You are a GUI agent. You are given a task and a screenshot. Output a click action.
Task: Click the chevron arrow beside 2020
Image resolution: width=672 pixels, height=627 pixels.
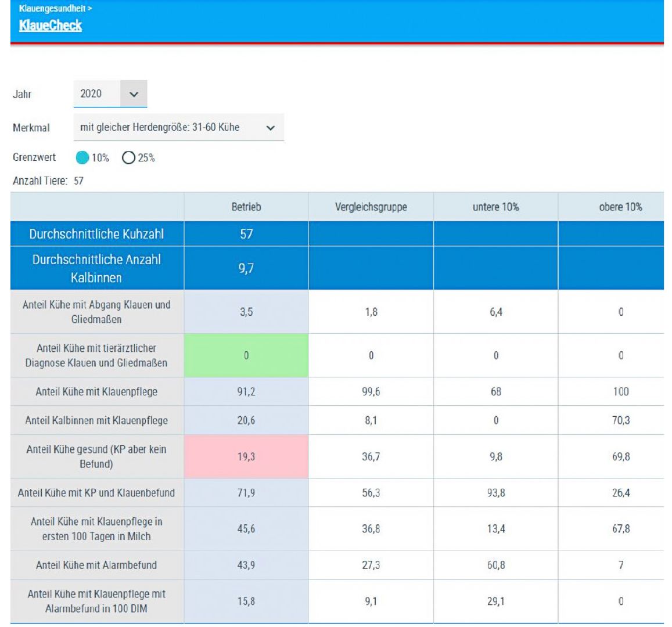tap(134, 94)
